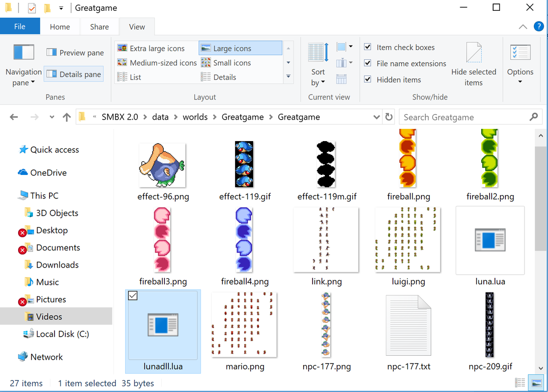The image size is (548, 392).
Task: Open 3D Objects folder in sidebar
Action: coord(52,213)
